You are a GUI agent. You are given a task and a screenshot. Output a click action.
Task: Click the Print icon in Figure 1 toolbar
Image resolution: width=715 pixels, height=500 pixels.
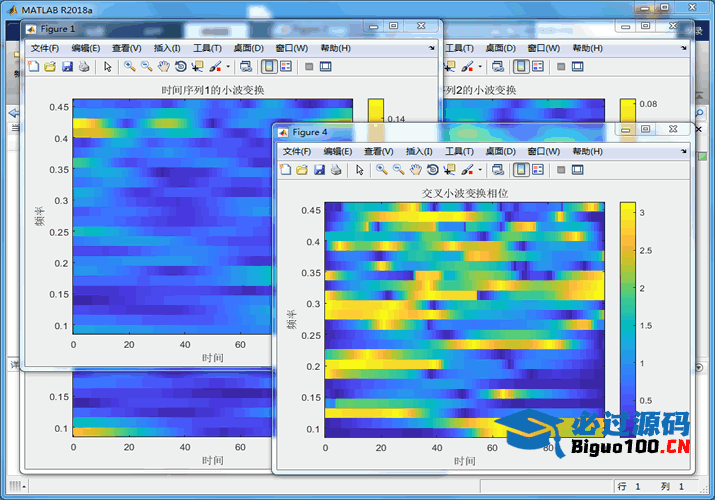(x=84, y=67)
